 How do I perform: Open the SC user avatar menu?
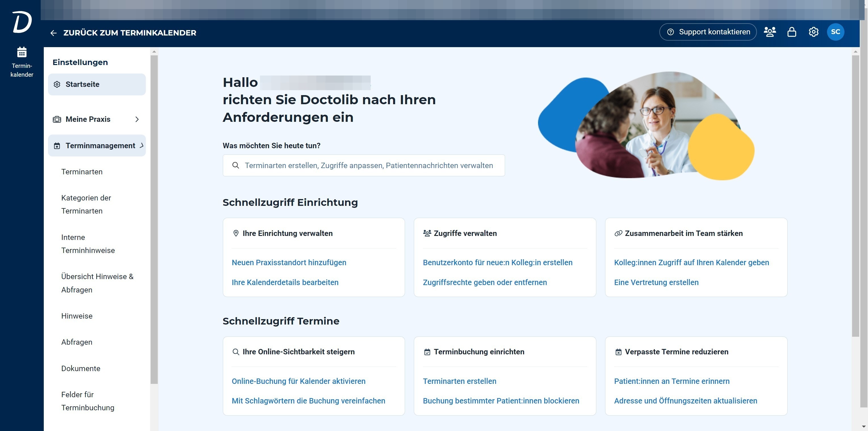[x=835, y=32]
